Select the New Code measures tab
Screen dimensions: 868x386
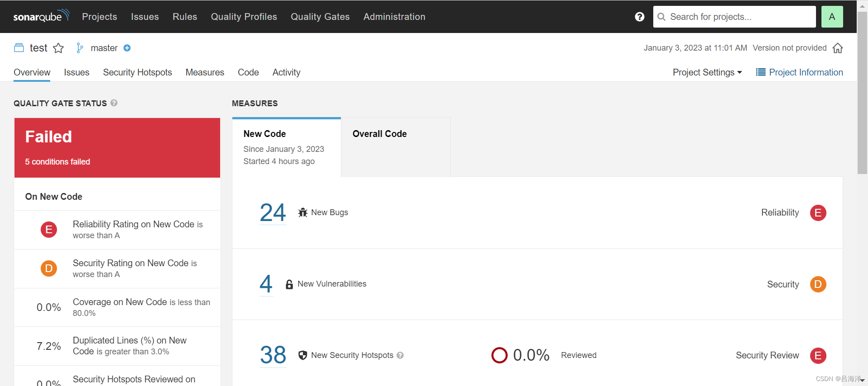(x=287, y=147)
